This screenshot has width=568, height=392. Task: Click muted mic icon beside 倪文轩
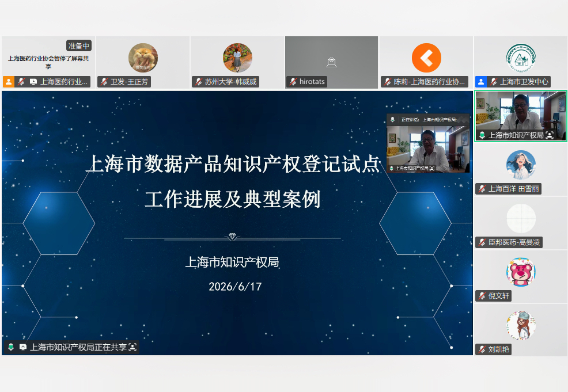[x=482, y=296]
